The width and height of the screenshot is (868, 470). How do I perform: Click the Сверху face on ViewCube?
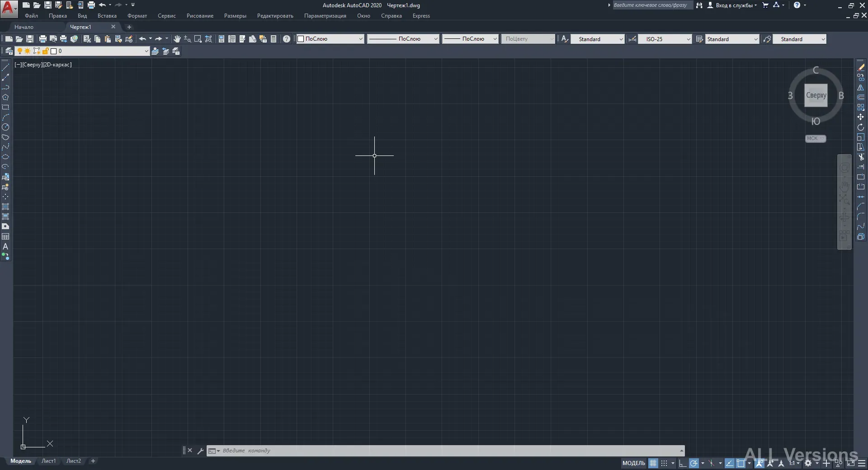coord(816,95)
